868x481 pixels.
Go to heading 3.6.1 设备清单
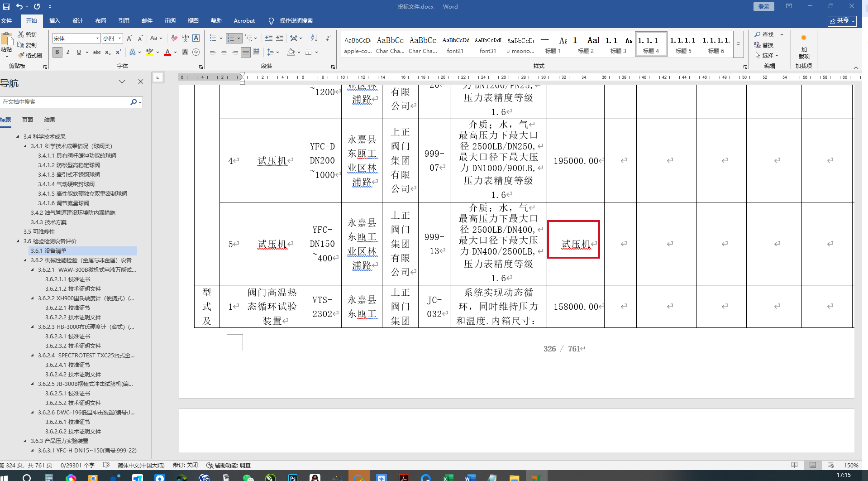[83, 251]
